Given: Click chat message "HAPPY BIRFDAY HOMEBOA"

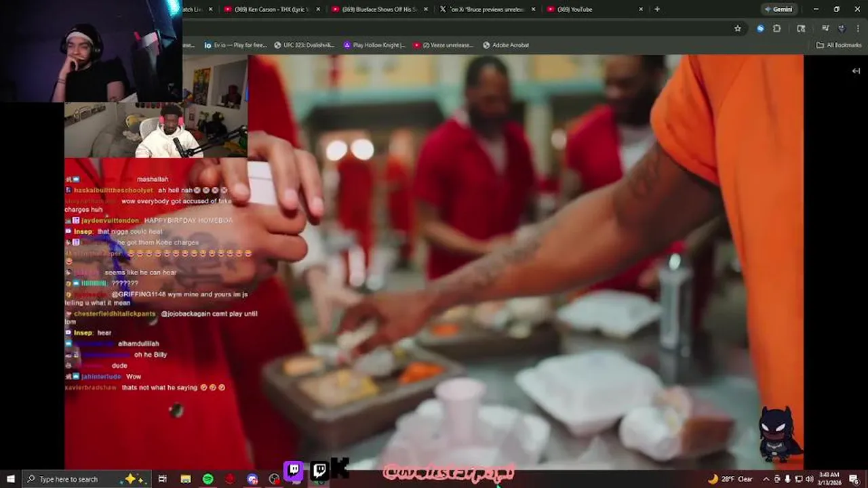Looking at the screenshot, I should [x=189, y=221].
